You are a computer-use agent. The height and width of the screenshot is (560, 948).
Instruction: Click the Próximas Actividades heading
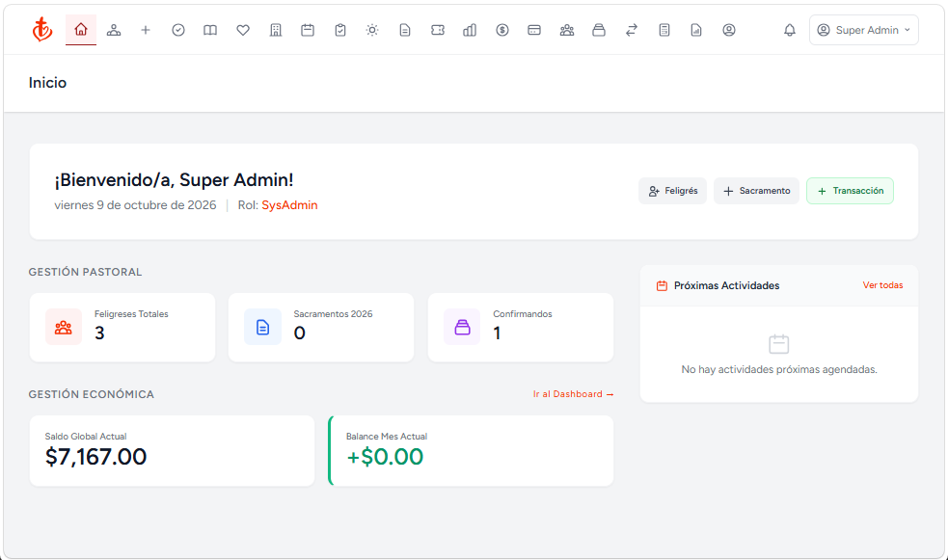tap(727, 285)
